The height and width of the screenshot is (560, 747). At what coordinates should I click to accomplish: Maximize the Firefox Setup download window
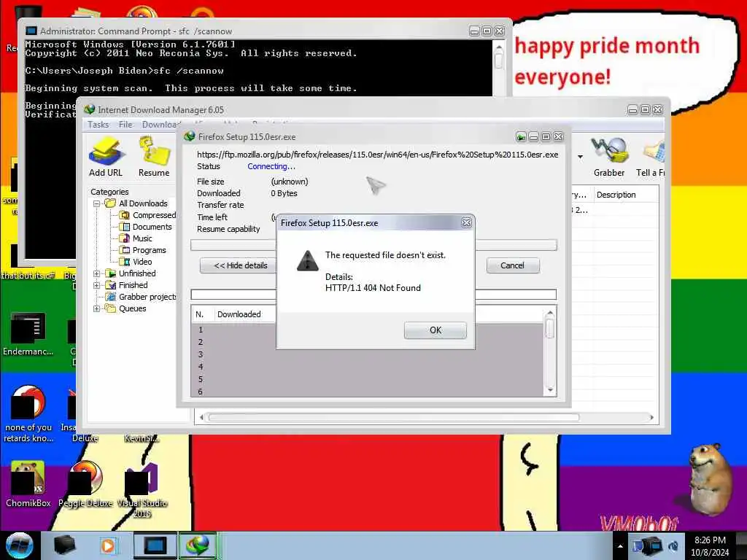546,137
